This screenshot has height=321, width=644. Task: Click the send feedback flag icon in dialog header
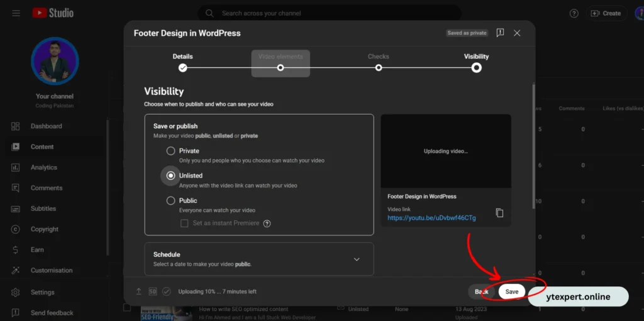coord(500,33)
